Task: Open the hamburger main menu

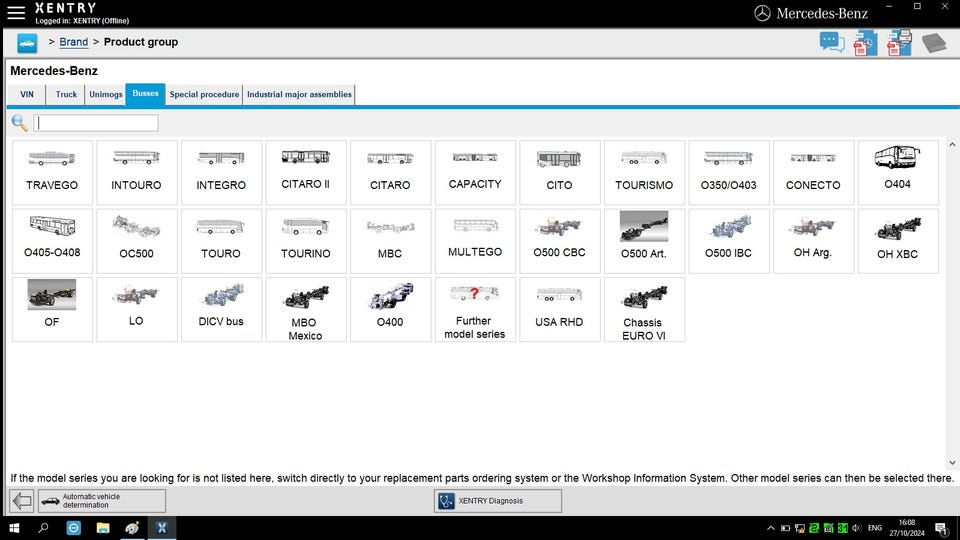Action: click(x=16, y=12)
